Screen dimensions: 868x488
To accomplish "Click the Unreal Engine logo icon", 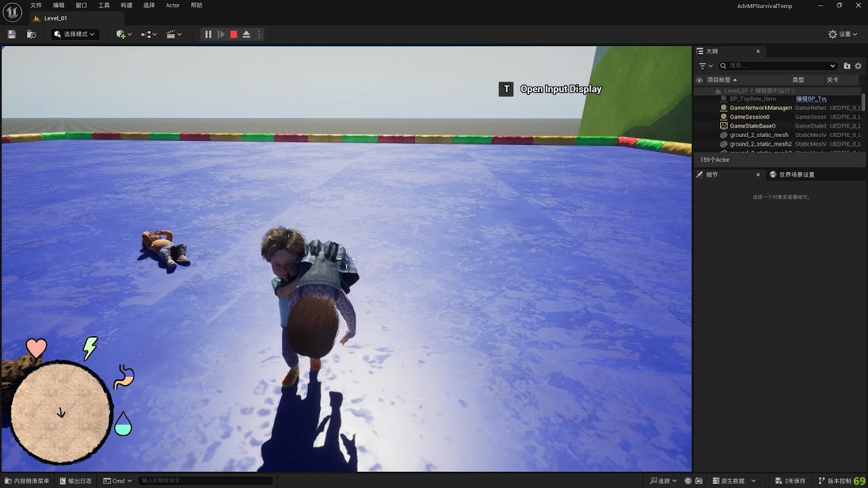I will tap(12, 11).
